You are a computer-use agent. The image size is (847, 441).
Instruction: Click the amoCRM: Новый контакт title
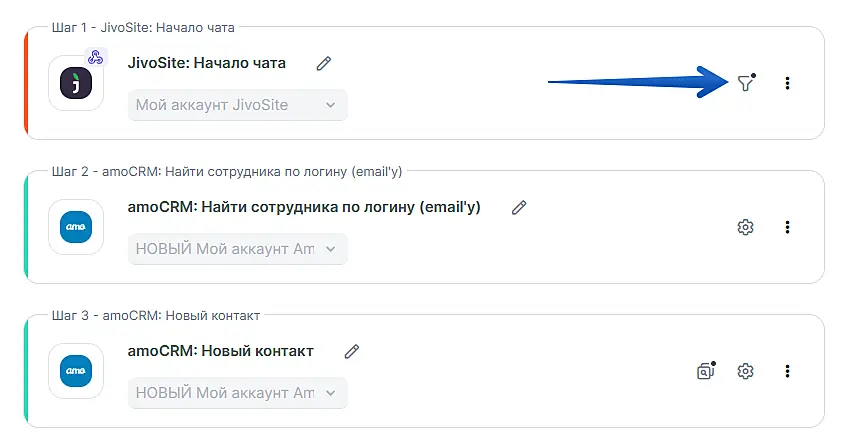pos(221,351)
